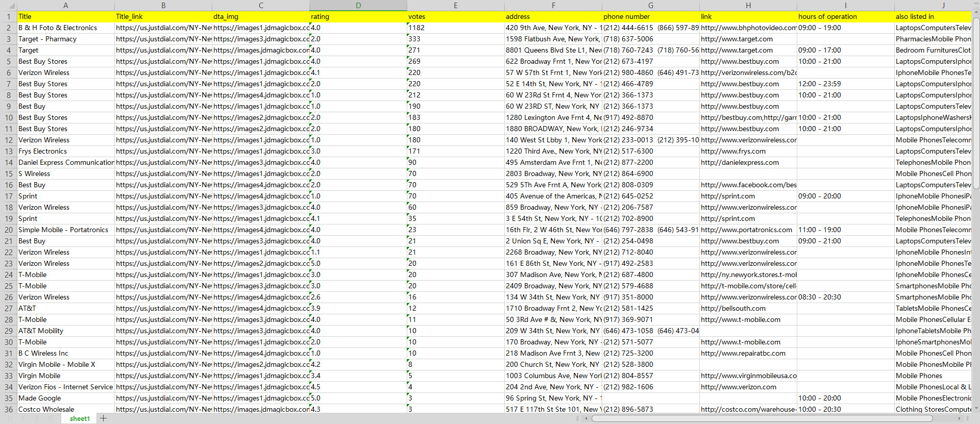The width and height of the screenshot is (980, 424).
Task: Click the horizontal scrollbar right arrow
Action: [960, 418]
